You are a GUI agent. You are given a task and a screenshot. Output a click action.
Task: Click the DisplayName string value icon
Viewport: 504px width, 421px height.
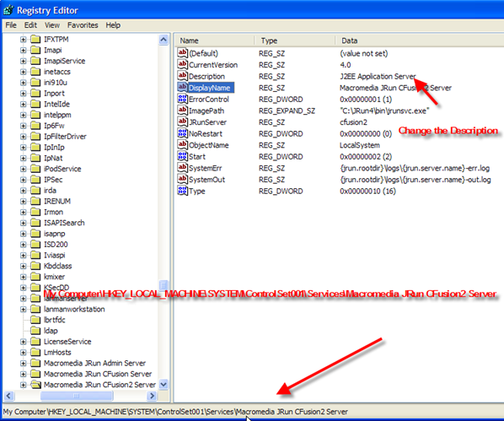coord(182,87)
